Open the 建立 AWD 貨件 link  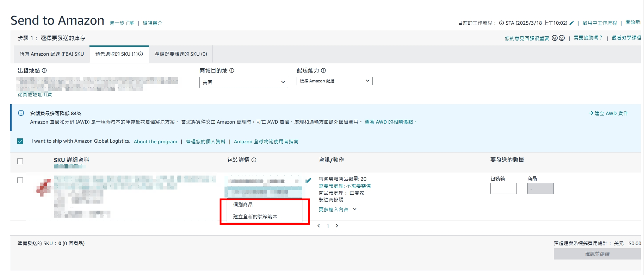[x=608, y=113]
